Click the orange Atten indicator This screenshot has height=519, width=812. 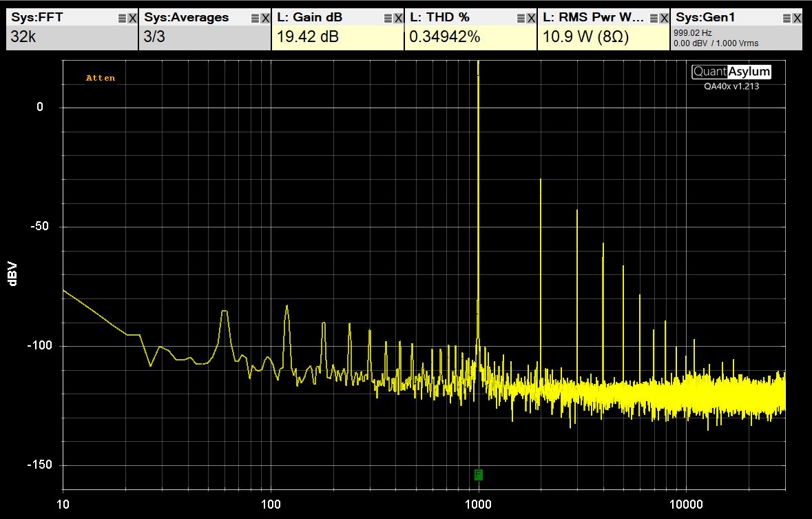(101, 78)
